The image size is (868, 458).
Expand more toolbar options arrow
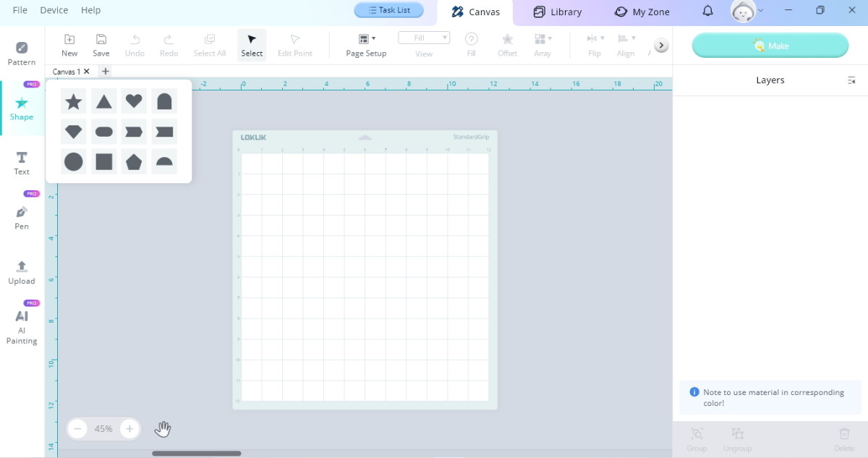click(x=661, y=46)
